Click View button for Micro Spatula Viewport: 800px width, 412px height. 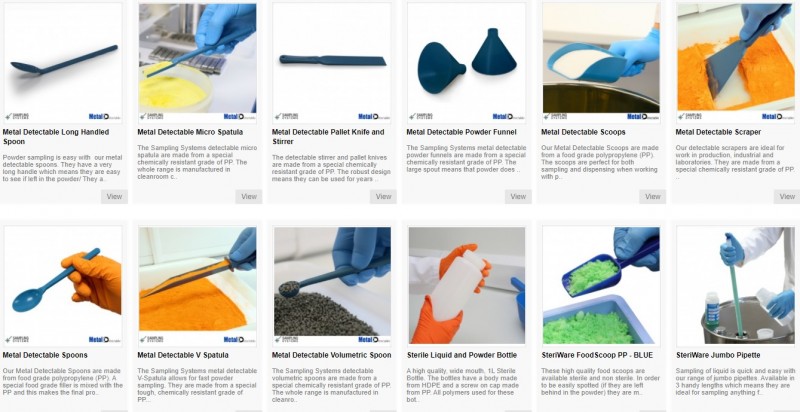tap(249, 196)
